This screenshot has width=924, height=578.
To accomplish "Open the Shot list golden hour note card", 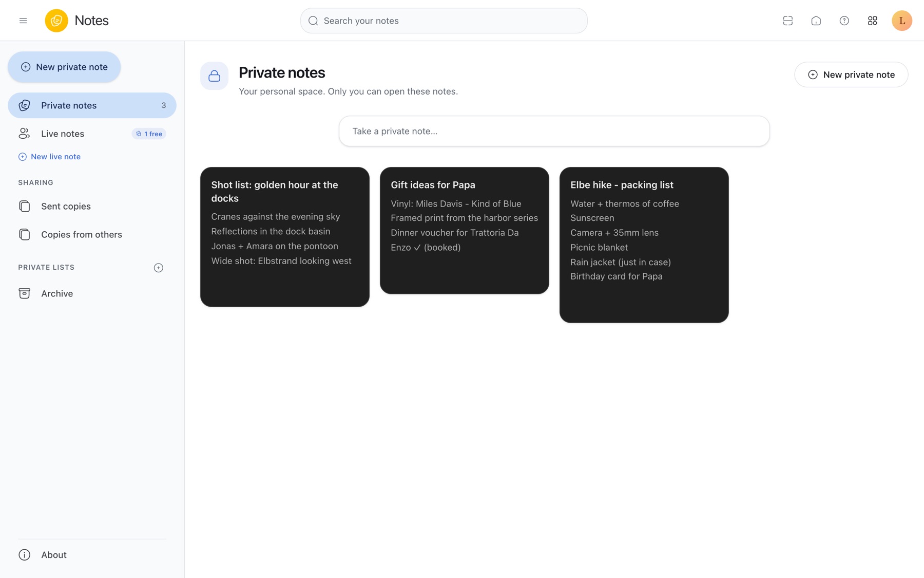I will click(x=285, y=237).
